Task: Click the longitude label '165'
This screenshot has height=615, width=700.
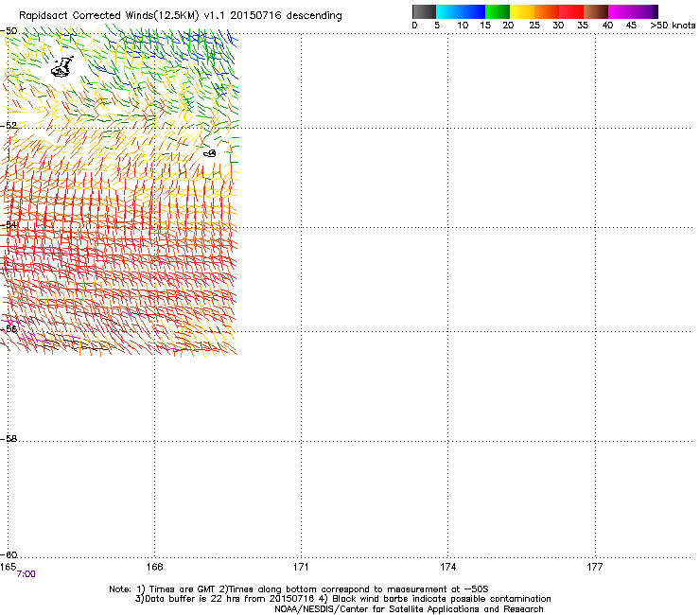Action: click(x=8, y=567)
